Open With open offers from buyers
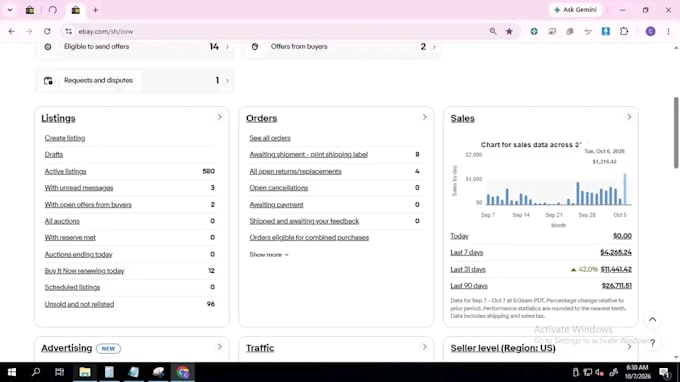Screen dimensions: 680x382 88,205
